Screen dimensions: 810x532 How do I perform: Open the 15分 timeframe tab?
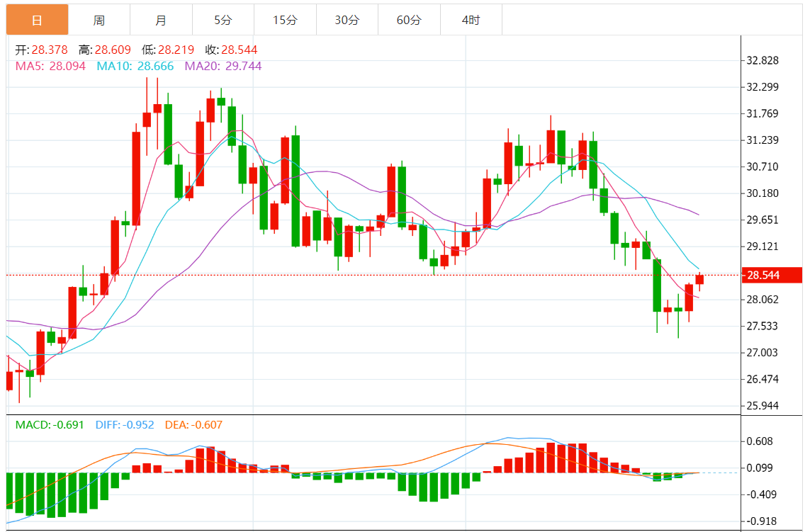(x=285, y=20)
